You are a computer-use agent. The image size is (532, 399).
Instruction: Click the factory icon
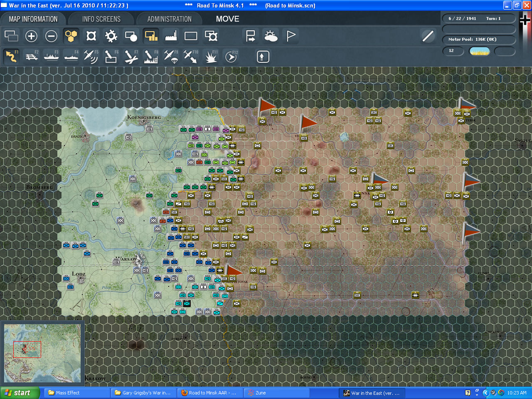click(x=171, y=36)
